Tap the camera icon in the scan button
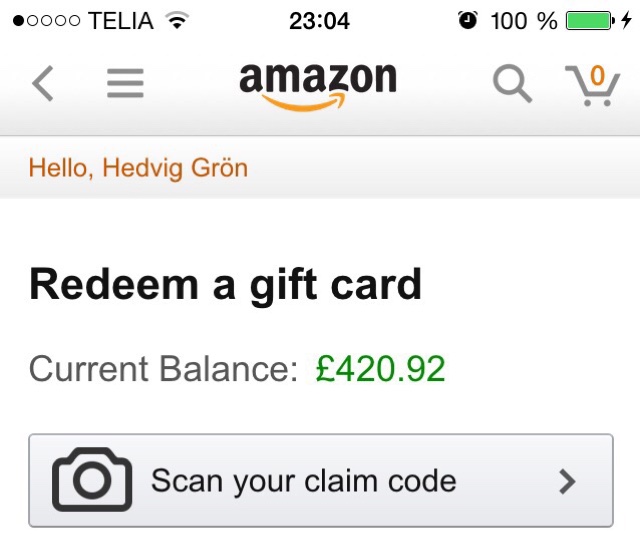Image resolution: width=640 pixels, height=556 pixels. pos(92,479)
